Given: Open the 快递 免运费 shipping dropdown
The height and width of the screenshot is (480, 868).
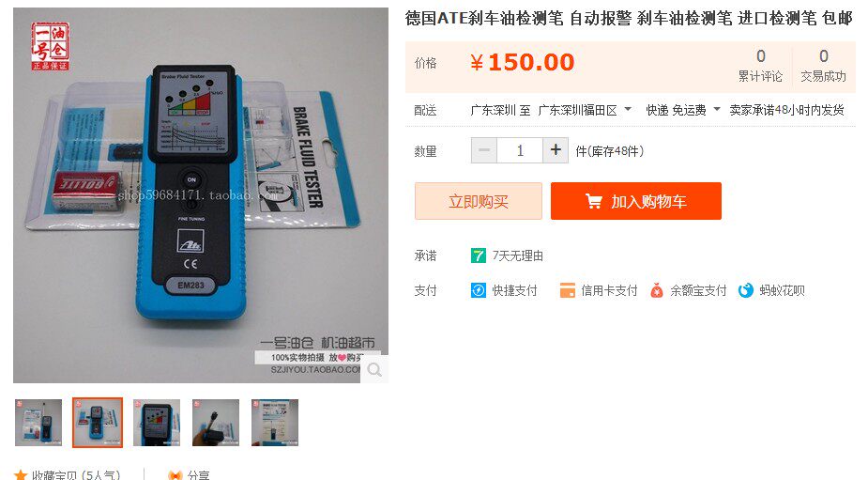Looking at the screenshot, I should (683, 110).
